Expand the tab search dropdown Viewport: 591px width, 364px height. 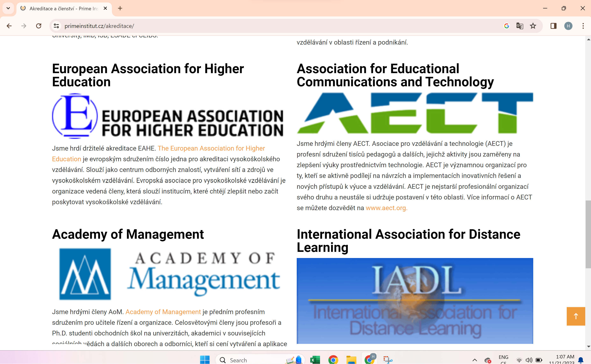coord(8,8)
